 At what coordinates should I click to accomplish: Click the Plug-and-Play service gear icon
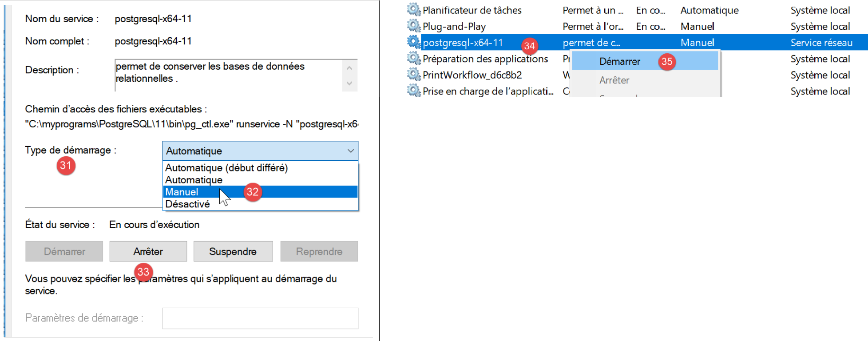coord(413,26)
